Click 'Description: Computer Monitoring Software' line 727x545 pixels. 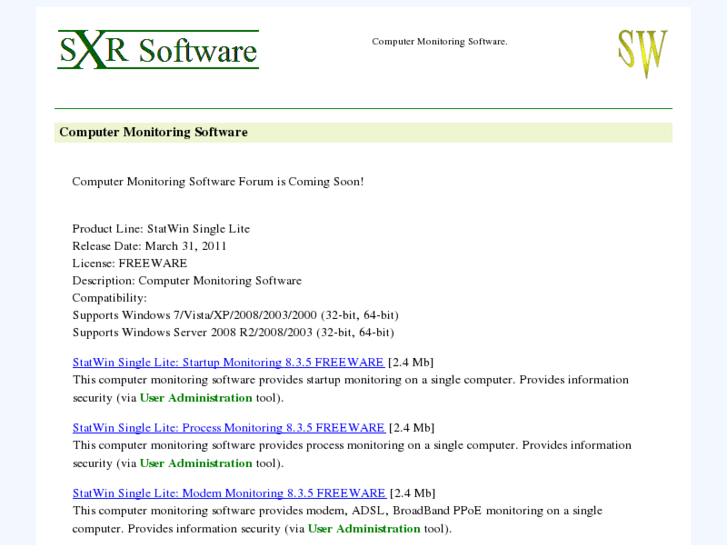coord(187,281)
